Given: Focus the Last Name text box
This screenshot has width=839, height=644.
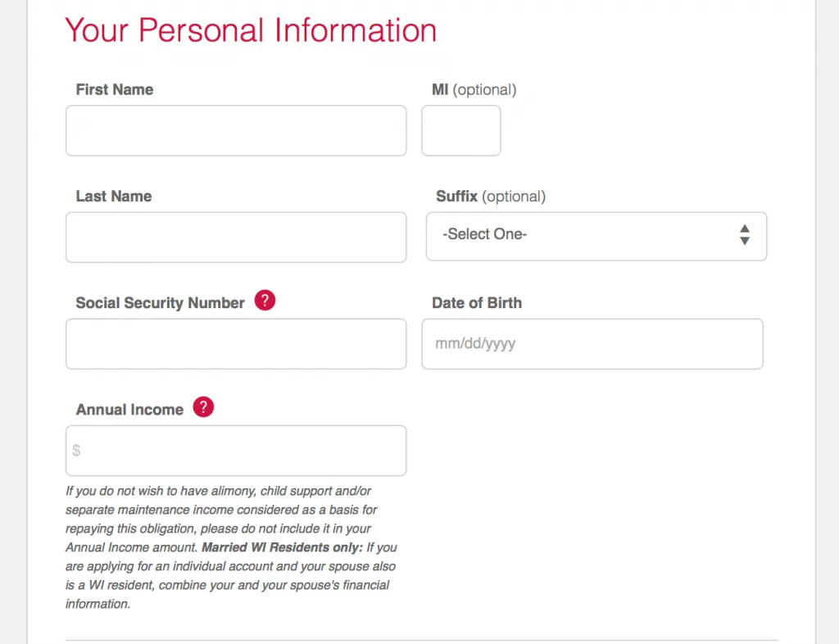Looking at the screenshot, I should pos(236,237).
